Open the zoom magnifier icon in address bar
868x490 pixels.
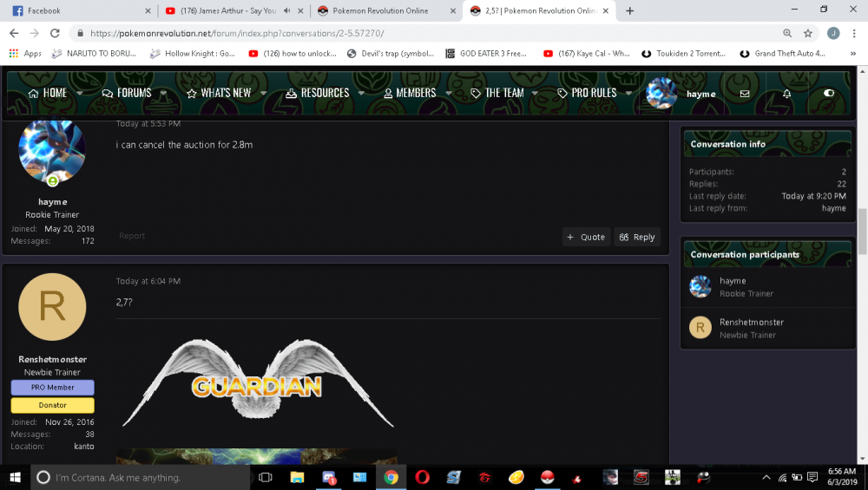tap(787, 33)
